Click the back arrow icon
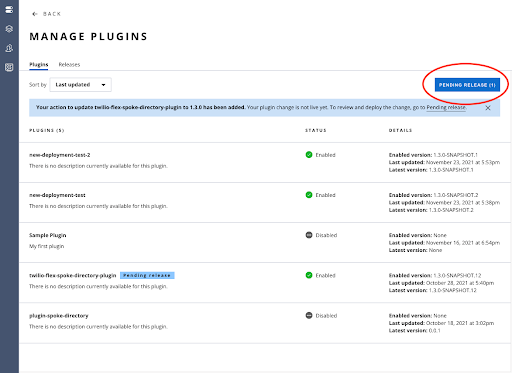The width and height of the screenshot is (512, 373). 35,14
